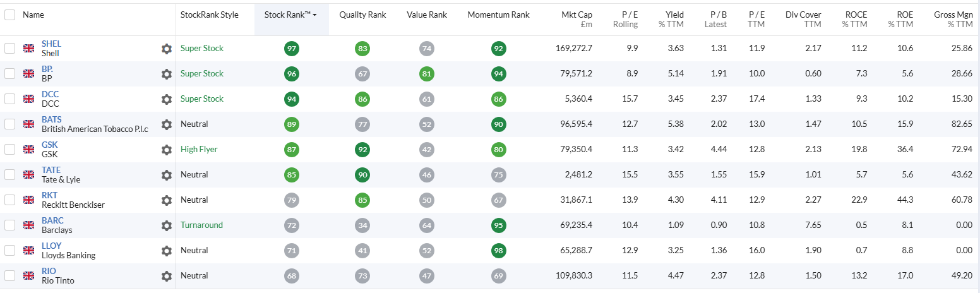Open settings gear for Shell row
This screenshot has height=293, width=980.
pos(167,49)
